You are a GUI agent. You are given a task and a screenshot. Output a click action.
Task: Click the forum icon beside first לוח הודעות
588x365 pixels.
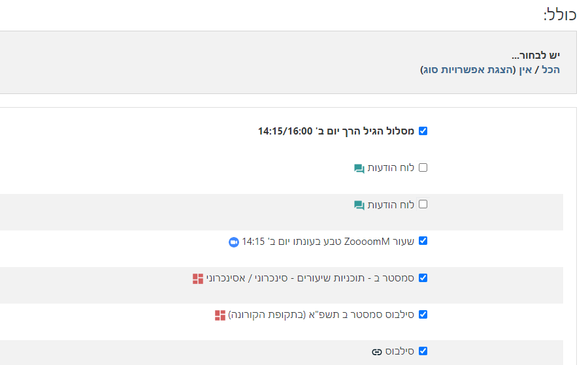(359, 168)
